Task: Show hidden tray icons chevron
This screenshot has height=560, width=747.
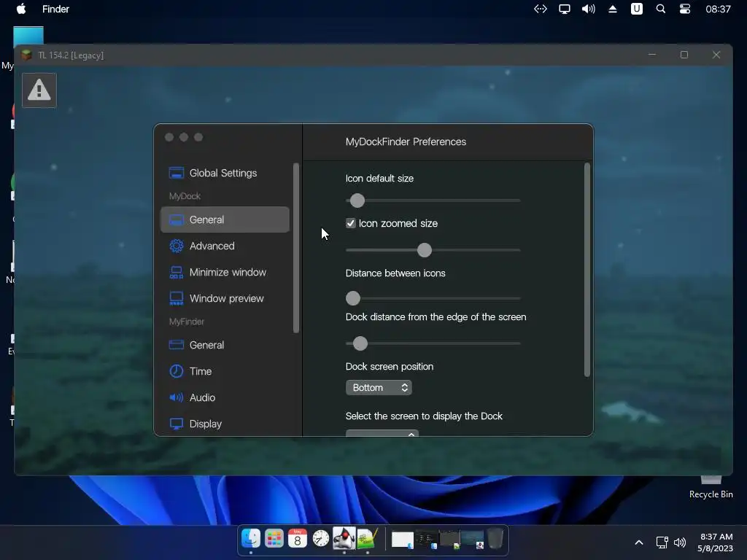Action: click(639, 542)
